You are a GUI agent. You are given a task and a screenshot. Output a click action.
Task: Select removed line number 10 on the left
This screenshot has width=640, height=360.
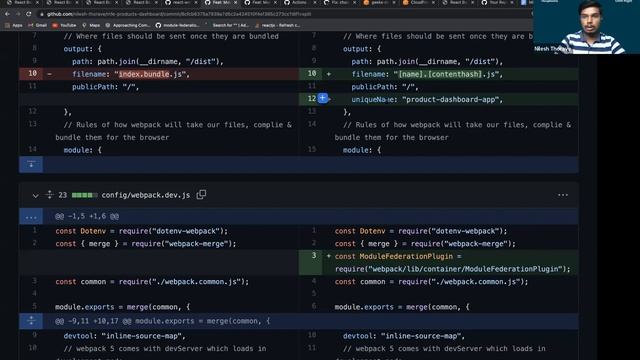32,73
